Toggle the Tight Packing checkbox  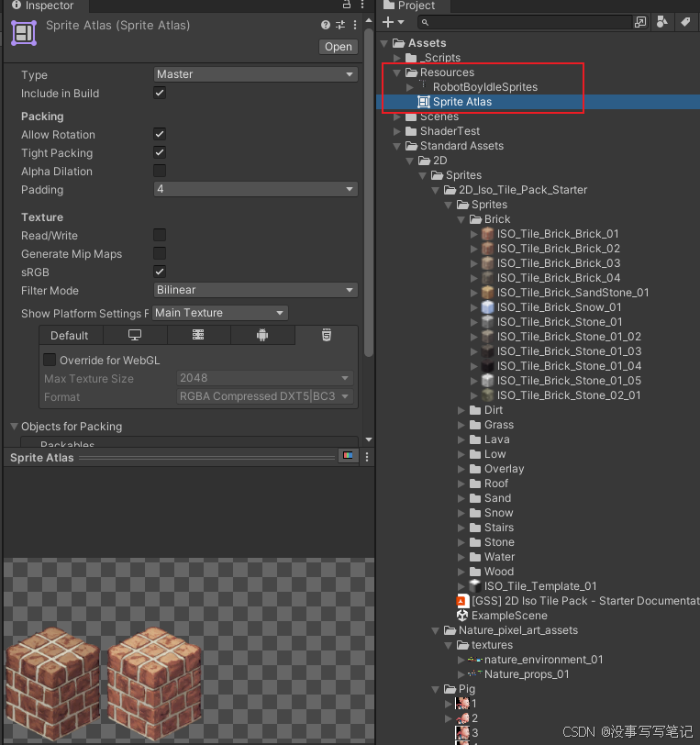point(160,152)
